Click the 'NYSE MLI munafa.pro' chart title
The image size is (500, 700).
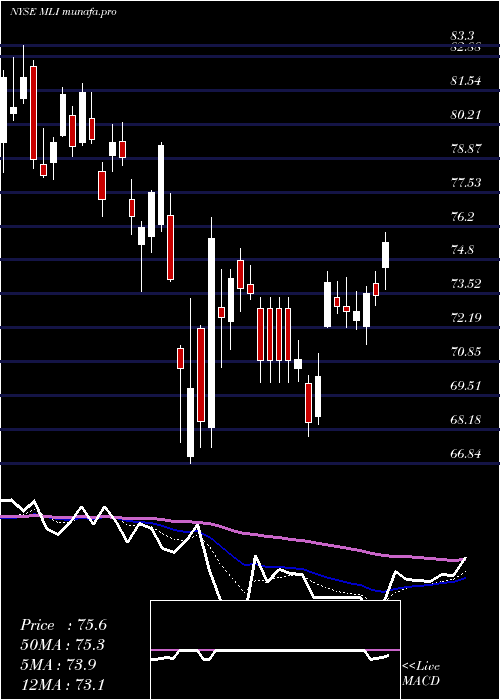click(63, 12)
